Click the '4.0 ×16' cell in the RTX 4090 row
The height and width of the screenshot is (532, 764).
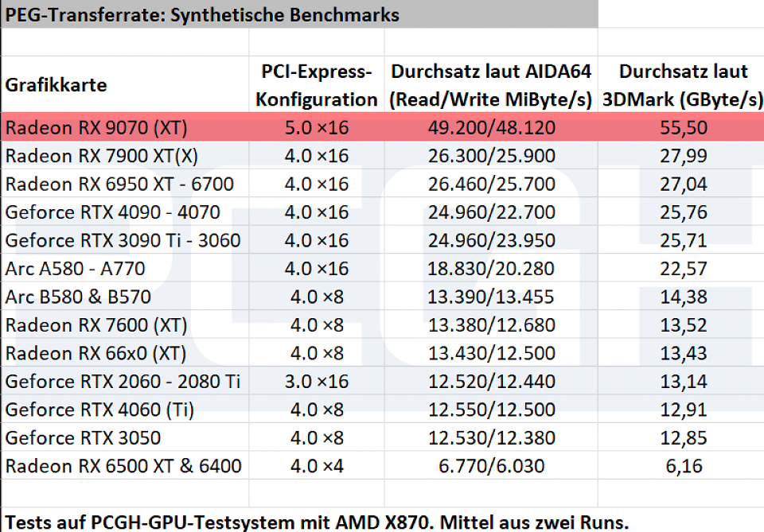pos(317,212)
